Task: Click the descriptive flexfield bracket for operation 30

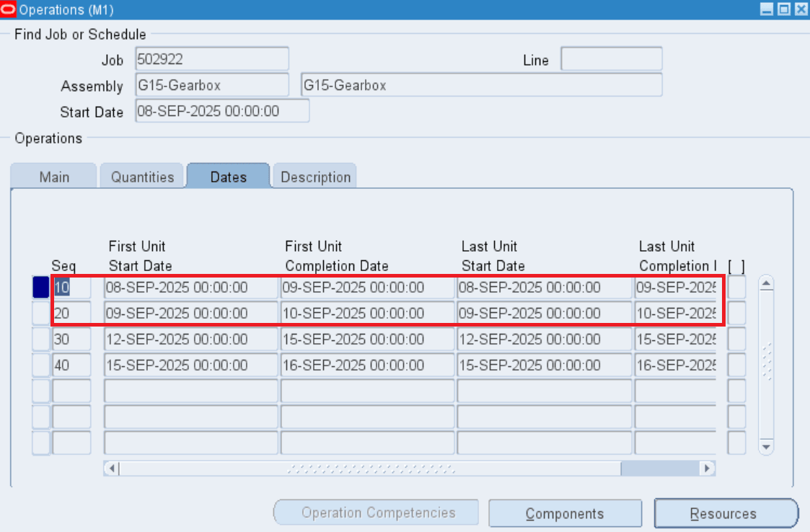Action: pyautogui.click(x=736, y=339)
